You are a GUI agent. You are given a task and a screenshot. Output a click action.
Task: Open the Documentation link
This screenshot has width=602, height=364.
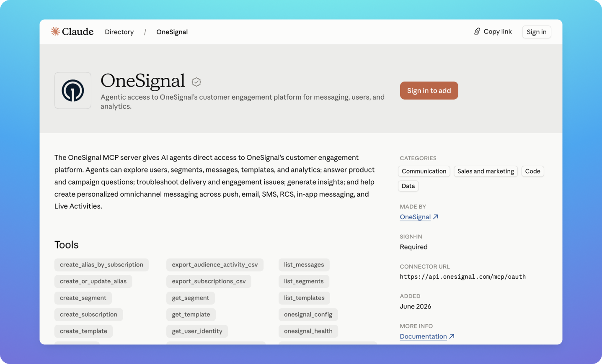tap(423, 336)
